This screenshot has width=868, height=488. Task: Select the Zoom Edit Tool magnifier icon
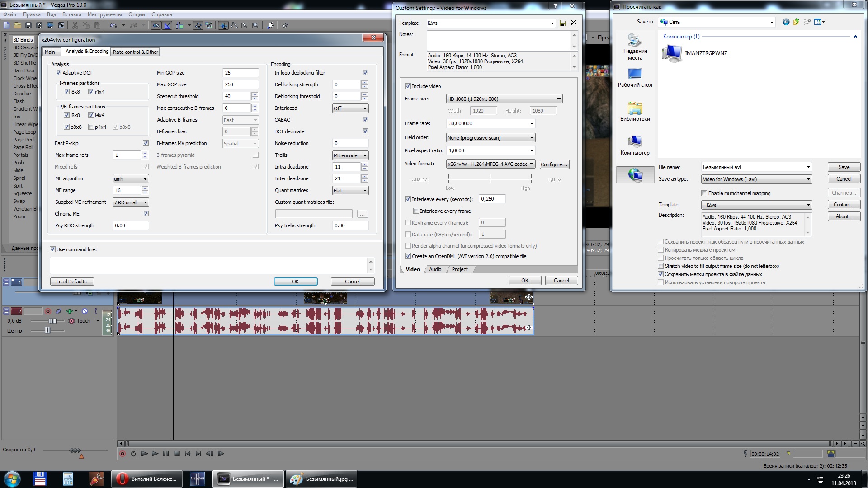pos(256,25)
